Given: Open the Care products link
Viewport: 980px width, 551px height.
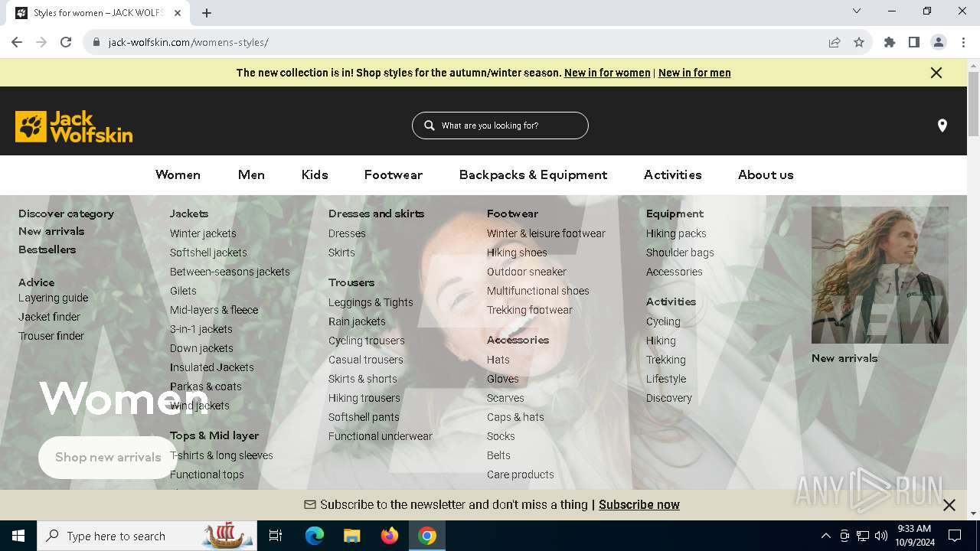Looking at the screenshot, I should coord(520,474).
